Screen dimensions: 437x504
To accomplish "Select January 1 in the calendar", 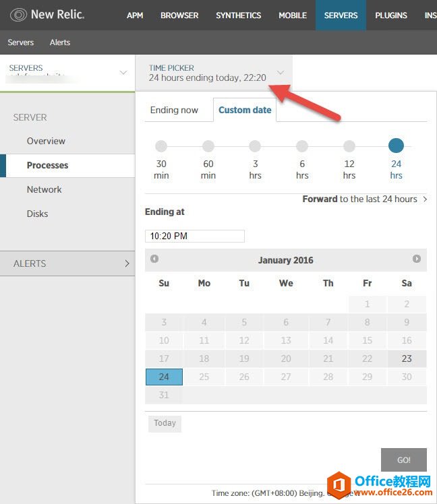I will click(x=367, y=304).
